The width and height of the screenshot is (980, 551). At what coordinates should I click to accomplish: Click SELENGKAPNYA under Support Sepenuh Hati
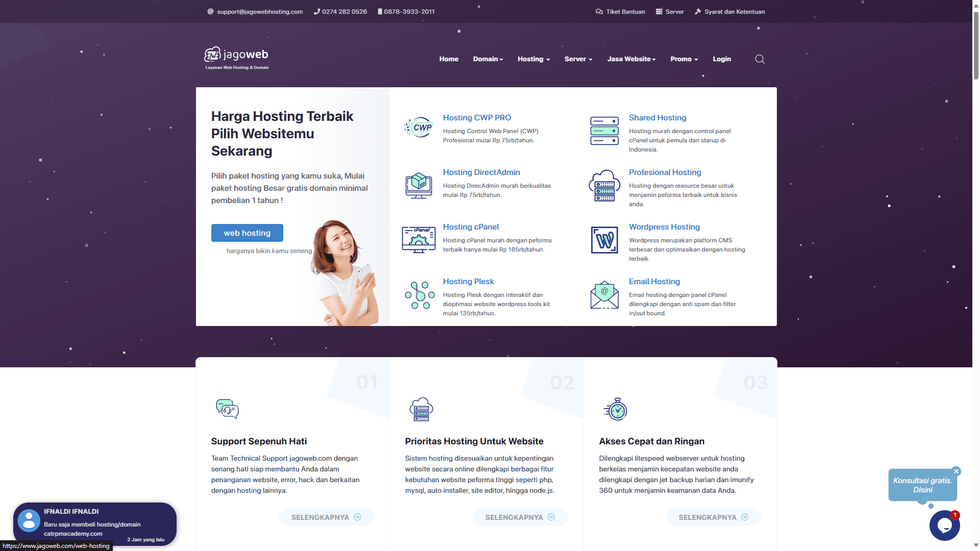click(326, 517)
